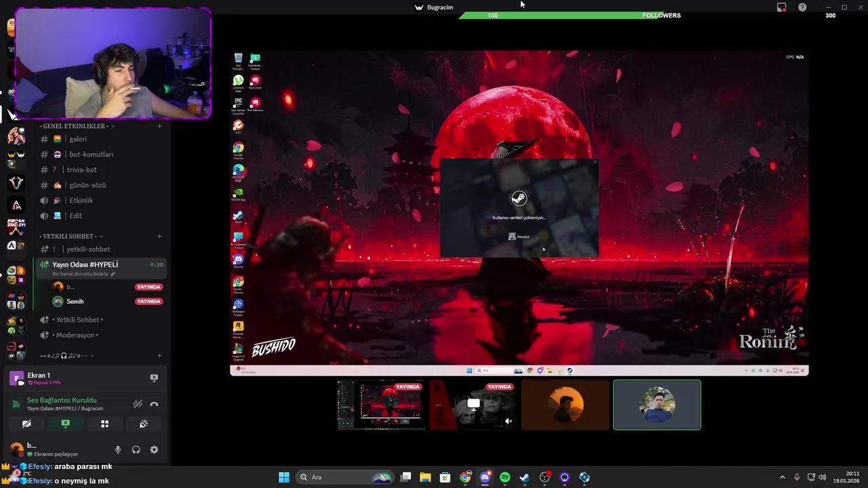Screen dimensions: 868x488
Task: Click Google Chrome desktop icon in stream
Action: click(238, 150)
